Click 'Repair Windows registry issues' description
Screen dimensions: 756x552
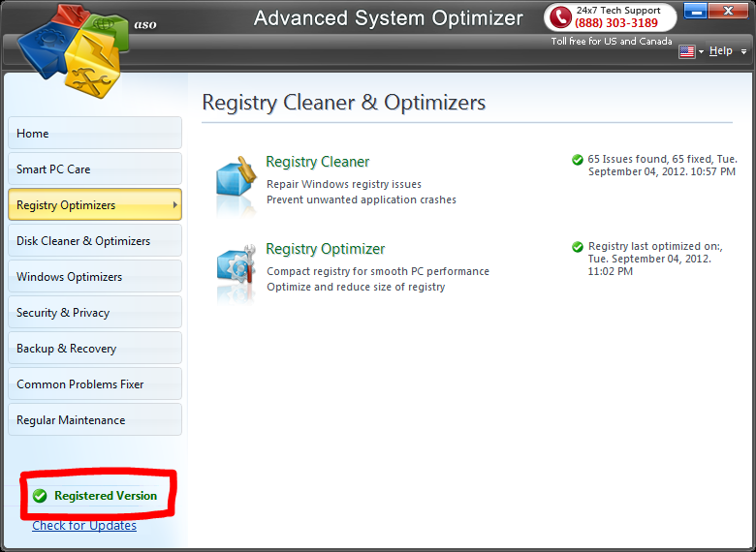344,184
